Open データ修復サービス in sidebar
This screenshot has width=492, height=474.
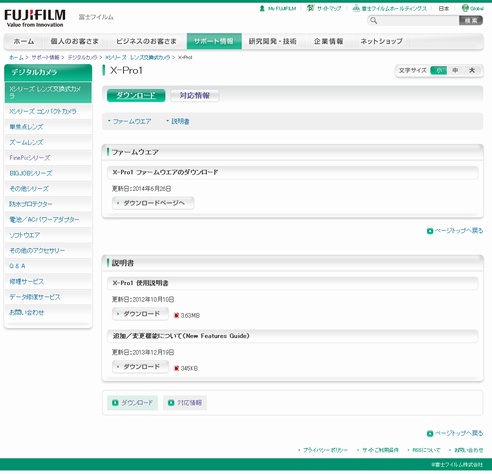(48, 297)
